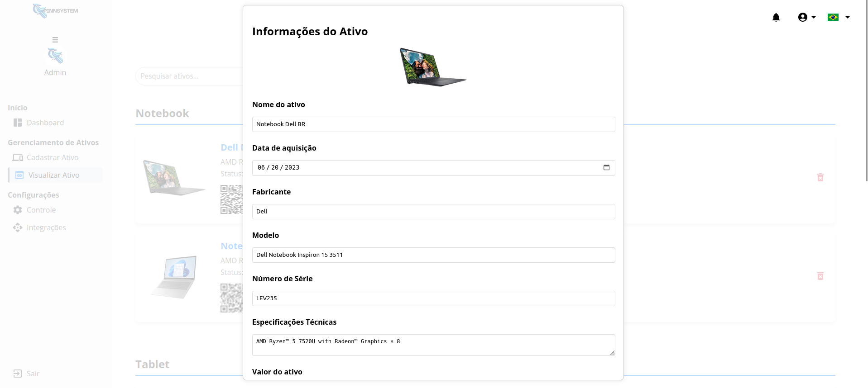Viewport: 868px width, 388px height.
Task: Open the user account menu
Action: tap(806, 17)
